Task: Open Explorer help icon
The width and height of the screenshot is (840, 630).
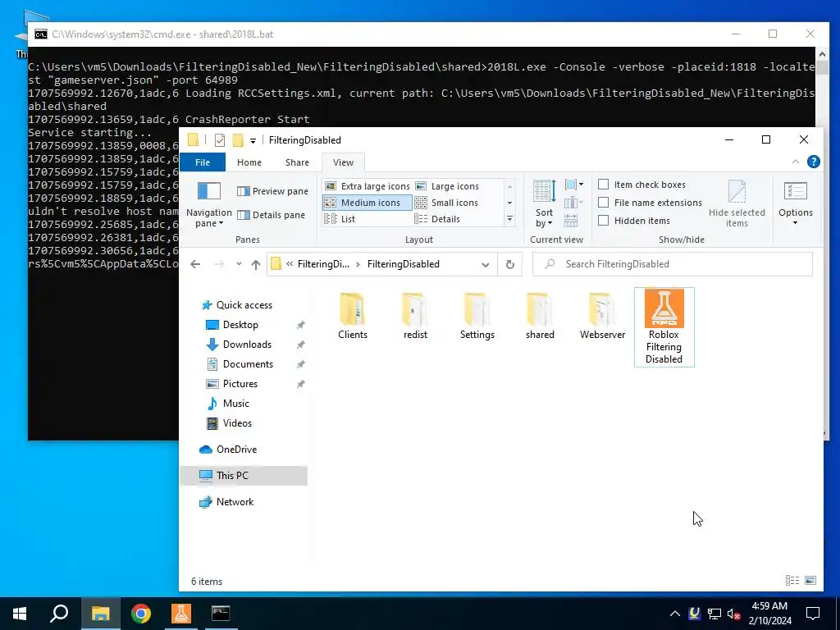Action: click(813, 162)
